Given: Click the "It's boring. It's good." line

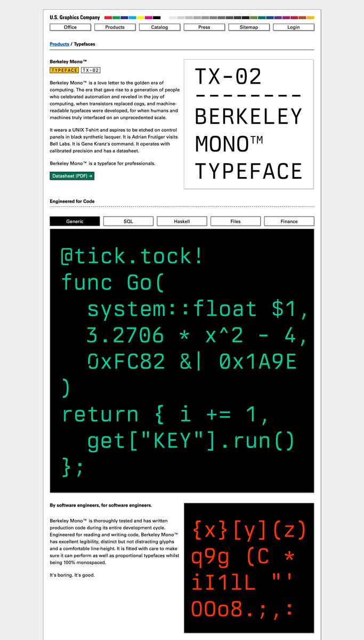Looking at the screenshot, I should (72, 575).
